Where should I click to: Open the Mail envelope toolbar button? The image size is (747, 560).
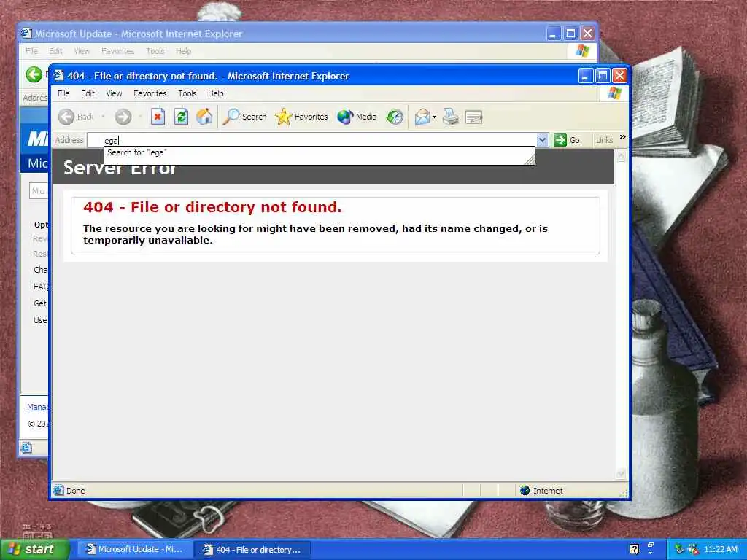coord(422,117)
